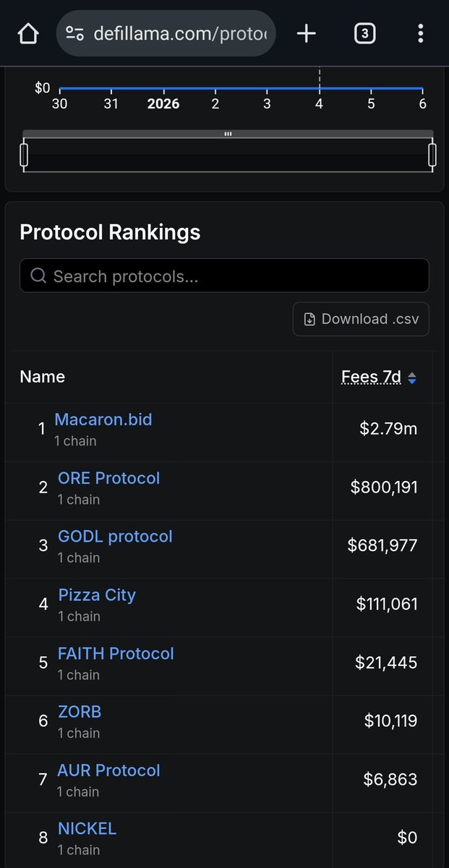Viewport: 449px width, 868px height.
Task: Open the Pizza City protocol link
Action: pos(97,595)
